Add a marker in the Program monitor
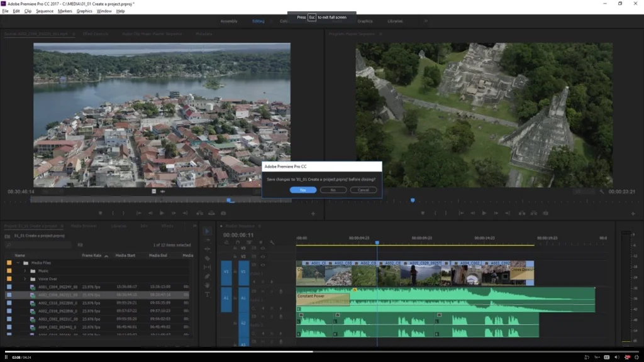 coord(423,213)
